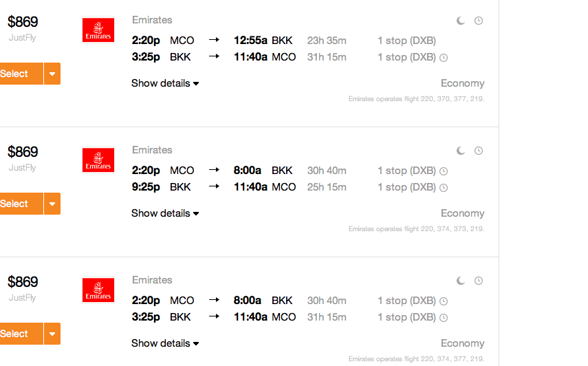Click the moon icon on the second Emirates result
Viewport: 588px width, 366px height.
[x=461, y=151]
